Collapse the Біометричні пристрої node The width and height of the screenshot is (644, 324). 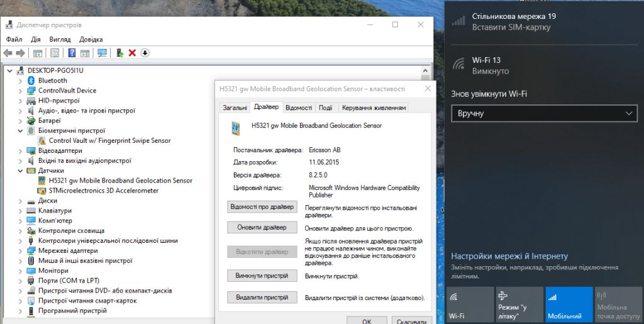point(20,131)
